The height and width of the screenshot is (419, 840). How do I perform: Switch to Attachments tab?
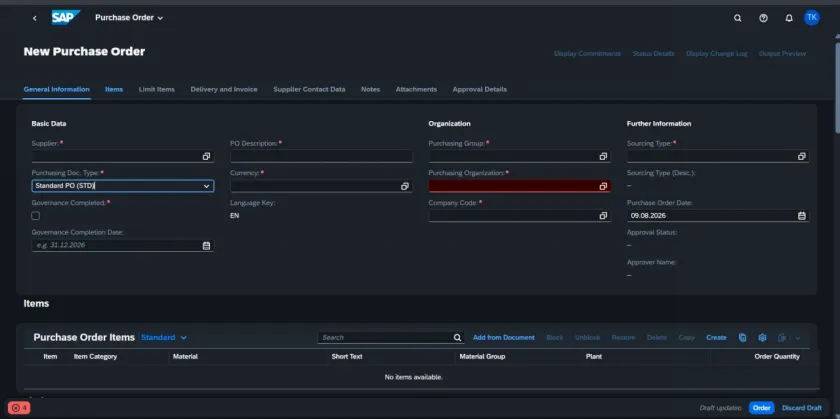pos(416,89)
